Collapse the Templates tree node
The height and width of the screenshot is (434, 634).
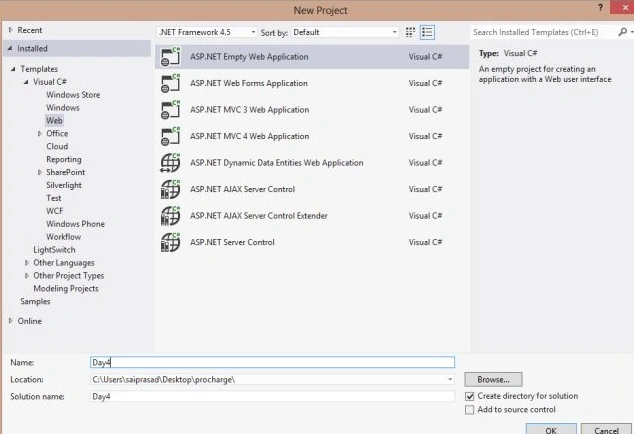pos(13,69)
